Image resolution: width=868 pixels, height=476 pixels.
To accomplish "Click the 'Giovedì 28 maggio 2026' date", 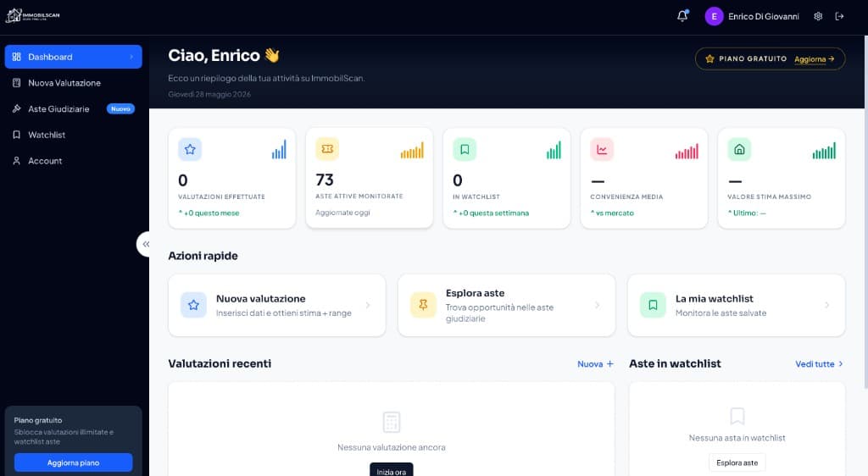I will point(209,95).
